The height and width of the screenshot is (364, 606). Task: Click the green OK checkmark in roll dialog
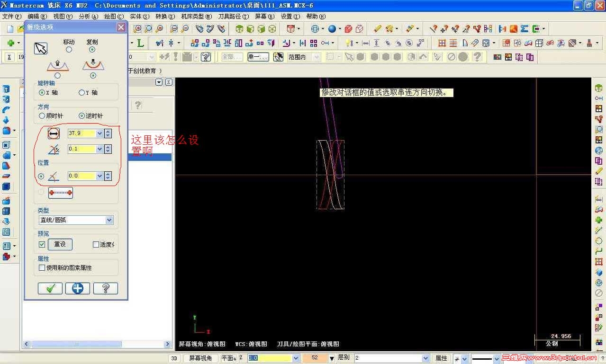(50, 288)
